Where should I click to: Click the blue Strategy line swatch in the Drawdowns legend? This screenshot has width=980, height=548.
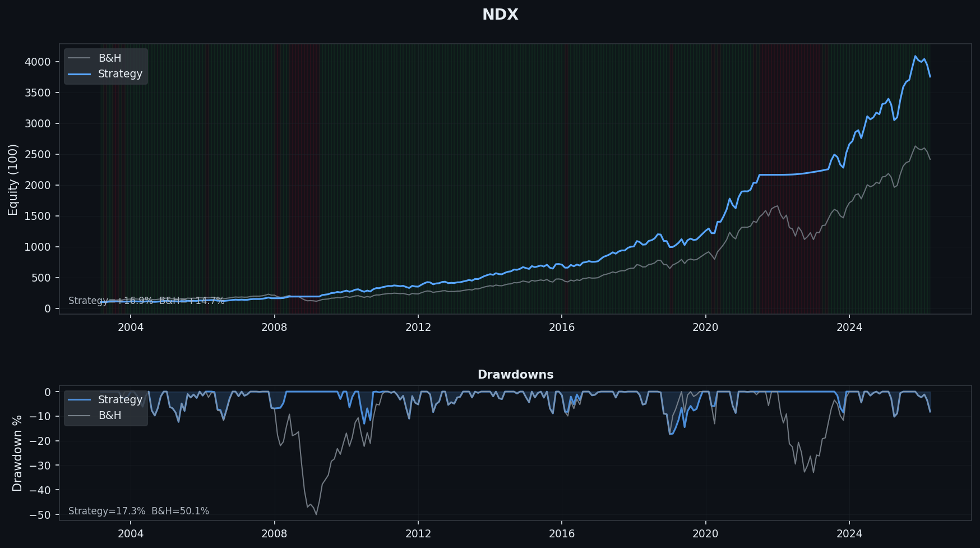point(79,400)
